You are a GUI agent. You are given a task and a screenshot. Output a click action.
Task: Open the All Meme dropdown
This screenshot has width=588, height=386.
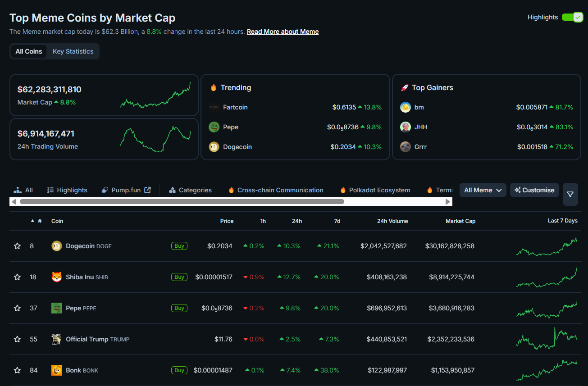coord(483,190)
